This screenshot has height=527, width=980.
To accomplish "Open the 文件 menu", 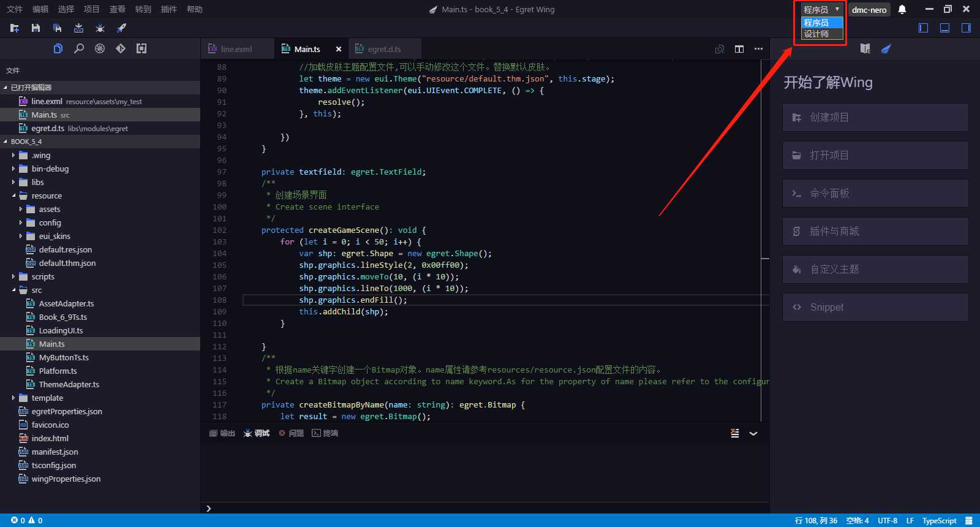I will tap(15, 9).
